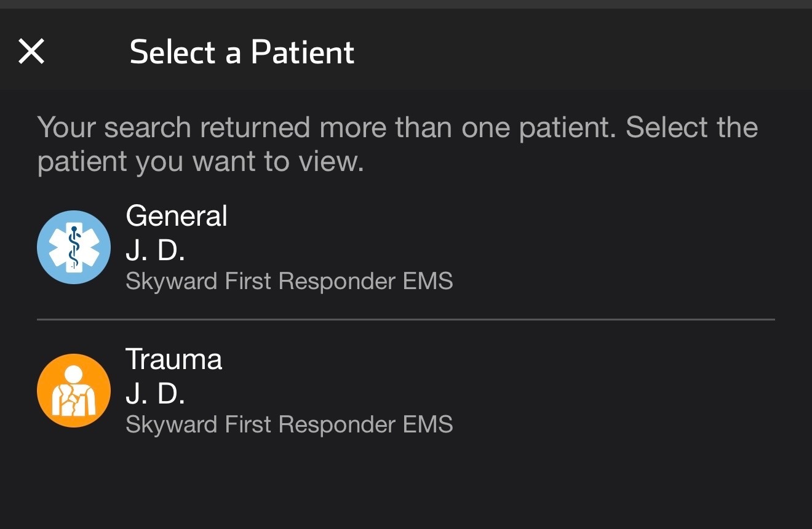Image resolution: width=812 pixels, height=529 pixels.
Task: Click the orange Trauma injury icon
Action: click(74, 391)
